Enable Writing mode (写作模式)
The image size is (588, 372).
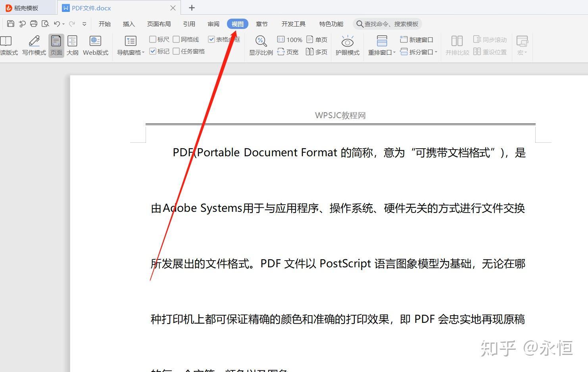[x=34, y=46]
